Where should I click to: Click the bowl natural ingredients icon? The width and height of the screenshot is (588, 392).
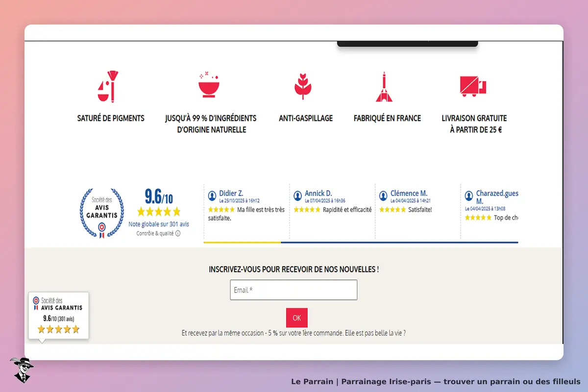[x=209, y=84]
